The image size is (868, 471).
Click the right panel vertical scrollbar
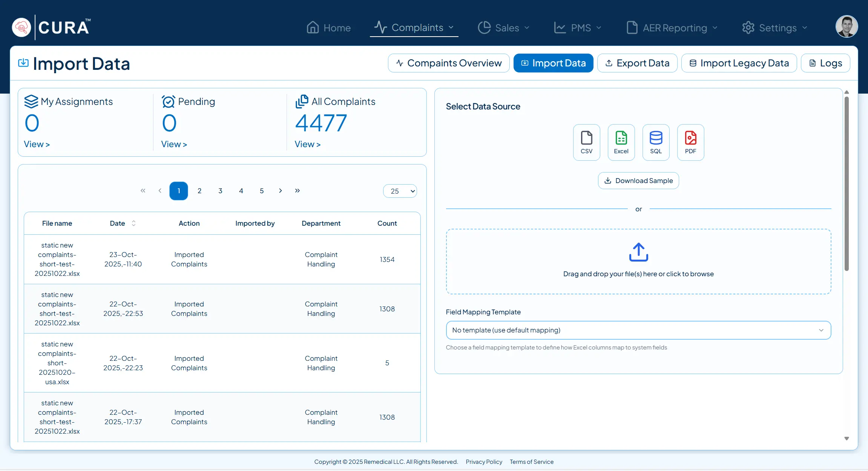click(847, 183)
